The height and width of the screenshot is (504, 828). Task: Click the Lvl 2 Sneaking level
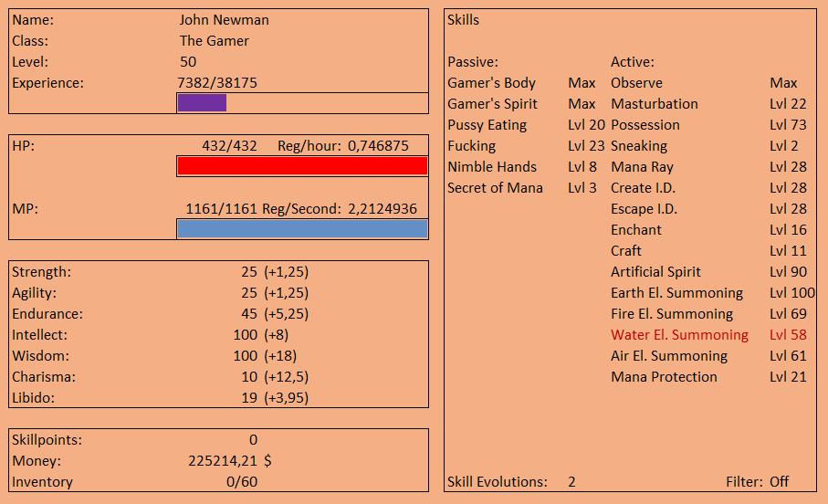point(783,146)
